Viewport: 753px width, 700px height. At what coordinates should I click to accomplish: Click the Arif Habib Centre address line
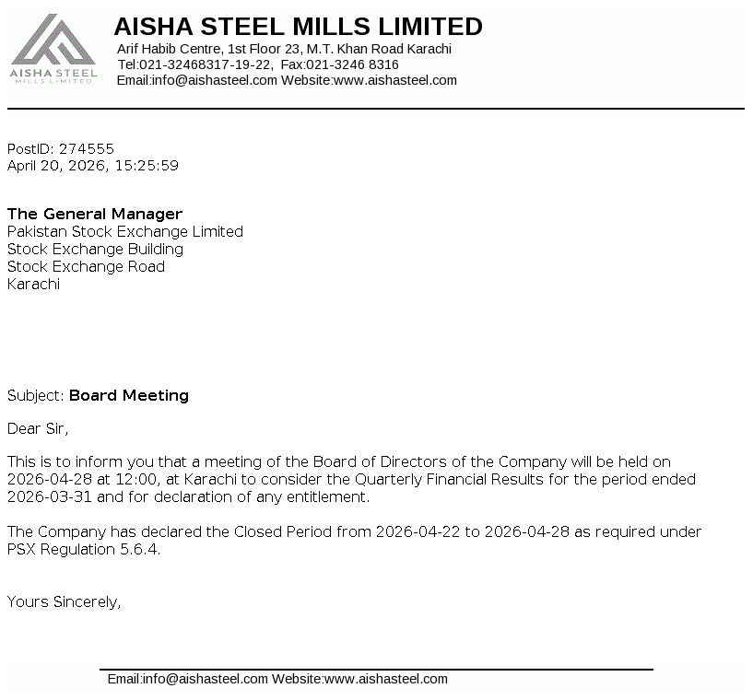(284, 49)
